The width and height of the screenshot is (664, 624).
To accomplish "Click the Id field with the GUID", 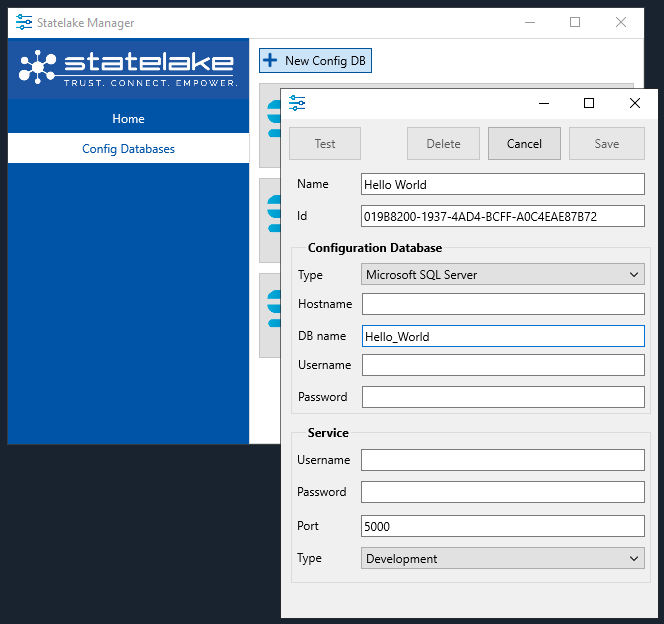I will coord(503,216).
